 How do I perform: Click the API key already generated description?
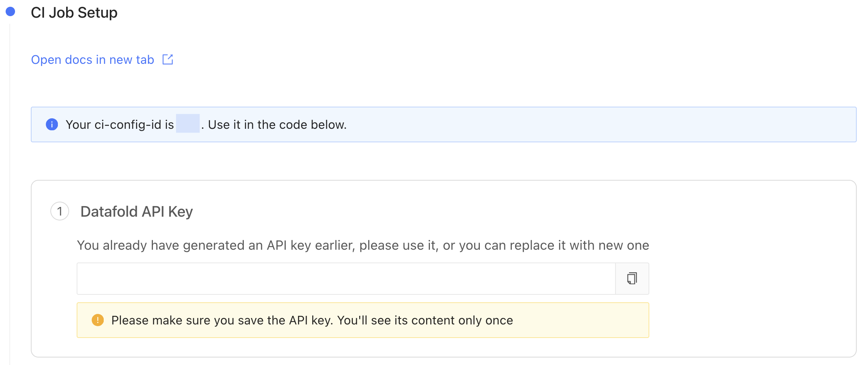(x=363, y=245)
